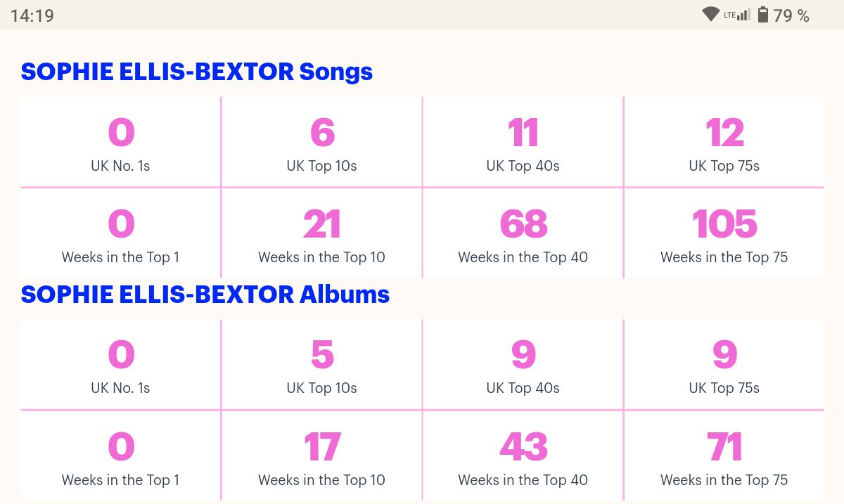
Task: Tap the battery percentage 79 % text
Action: click(x=791, y=15)
